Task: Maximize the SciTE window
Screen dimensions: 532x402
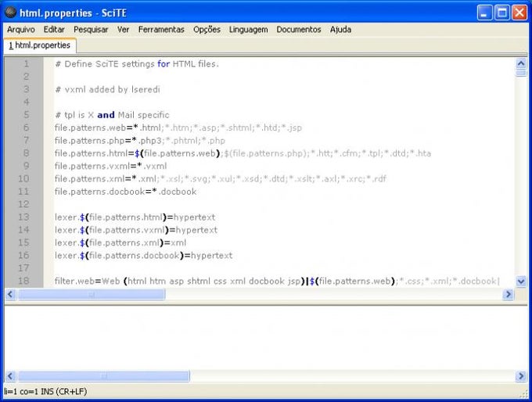Action: 502,13
